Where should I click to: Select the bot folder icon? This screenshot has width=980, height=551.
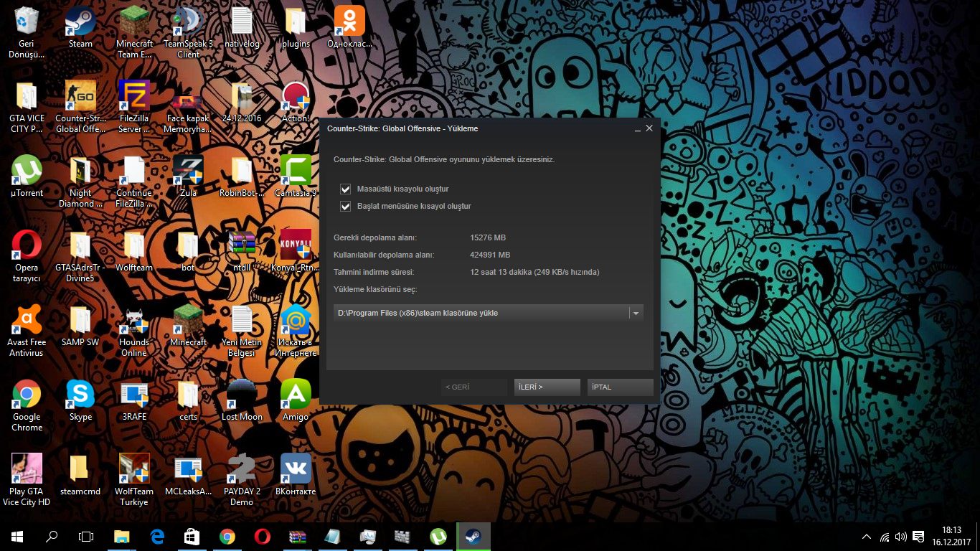pyautogui.click(x=188, y=251)
